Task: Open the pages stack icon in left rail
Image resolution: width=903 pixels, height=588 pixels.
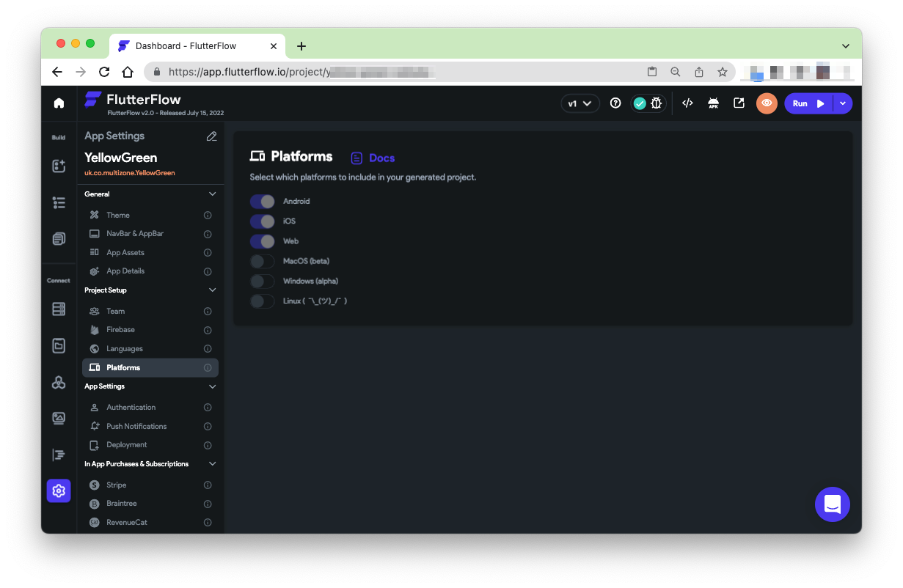Action: tap(59, 239)
